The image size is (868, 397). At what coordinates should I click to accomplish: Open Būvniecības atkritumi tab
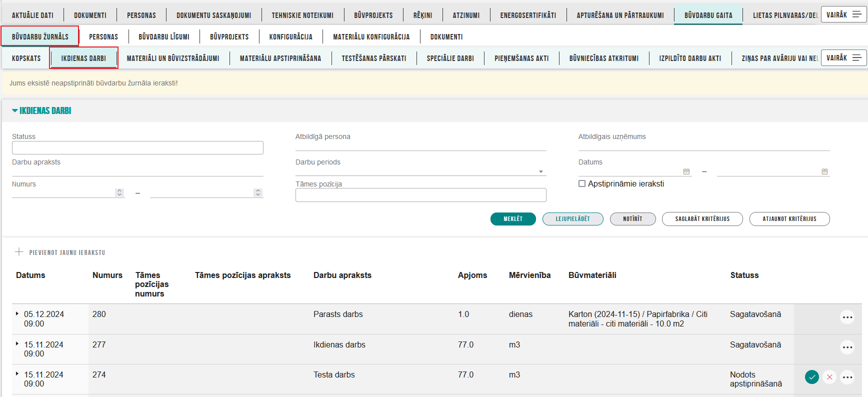604,58
